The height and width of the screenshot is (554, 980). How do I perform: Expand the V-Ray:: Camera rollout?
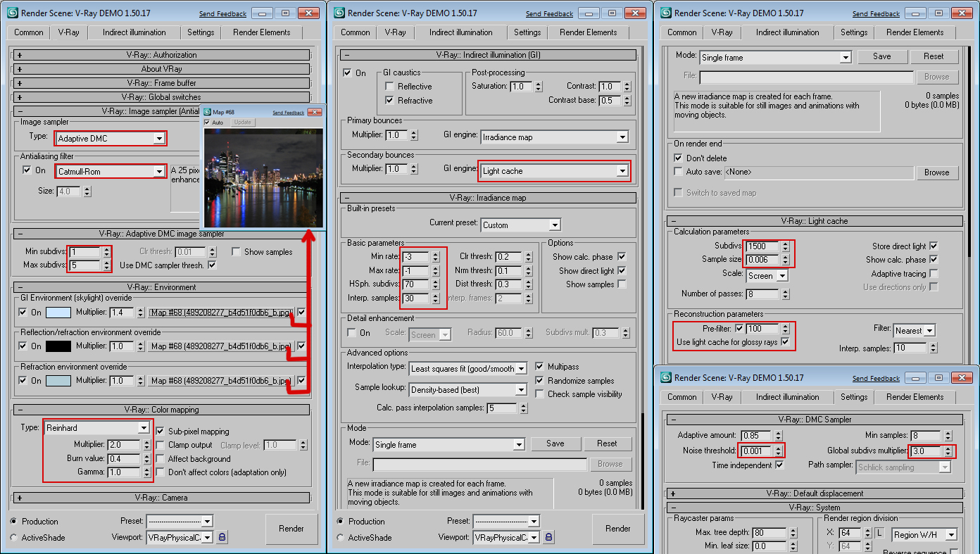(x=161, y=498)
